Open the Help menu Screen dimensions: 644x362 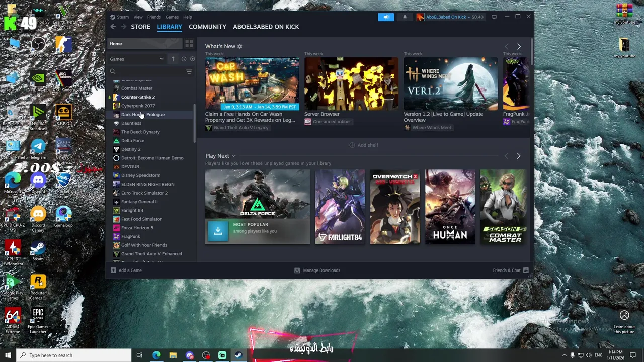187,17
